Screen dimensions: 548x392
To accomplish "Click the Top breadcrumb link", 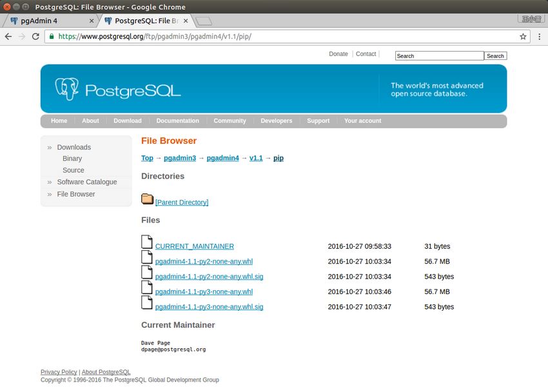I will (x=147, y=158).
